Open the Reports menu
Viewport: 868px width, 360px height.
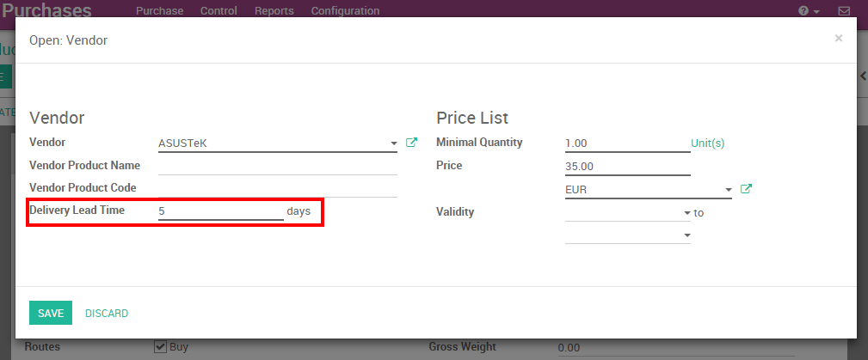(x=274, y=11)
